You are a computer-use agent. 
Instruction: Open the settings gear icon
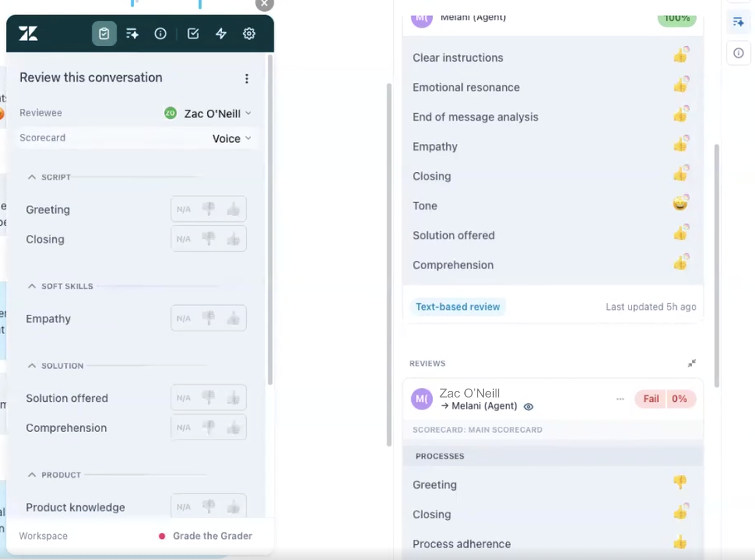click(249, 33)
